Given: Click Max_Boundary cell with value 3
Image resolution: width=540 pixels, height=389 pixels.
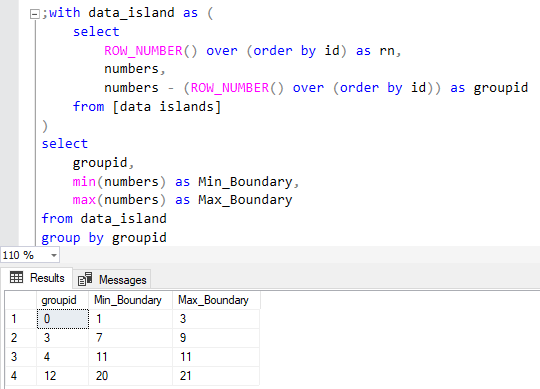Looking at the screenshot, I should click(216, 319).
